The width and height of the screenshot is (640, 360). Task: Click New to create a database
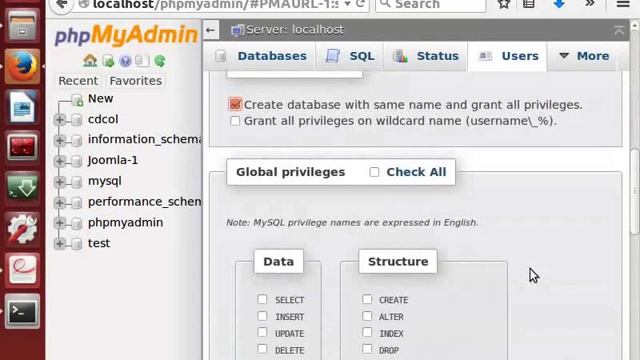pos(100,98)
